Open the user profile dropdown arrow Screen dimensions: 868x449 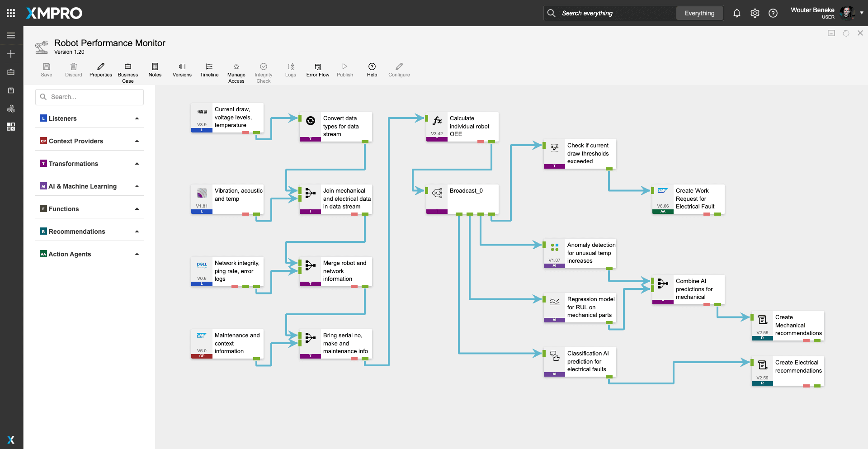[862, 13]
